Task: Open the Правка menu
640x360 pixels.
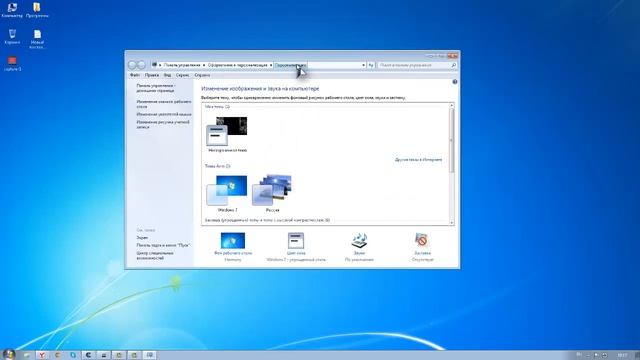Action: [151, 75]
